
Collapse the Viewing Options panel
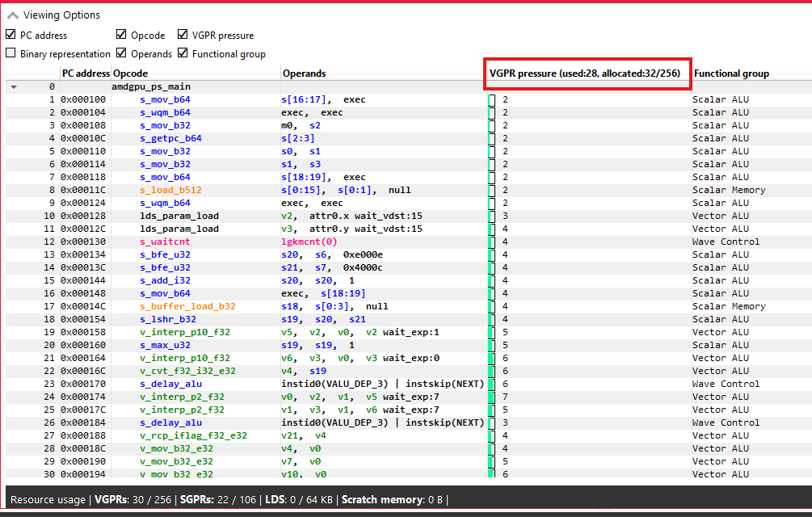coord(14,15)
